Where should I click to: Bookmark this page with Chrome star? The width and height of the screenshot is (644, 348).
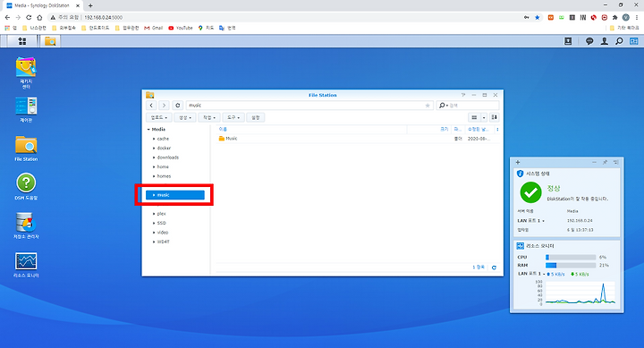[x=538, y=17]
